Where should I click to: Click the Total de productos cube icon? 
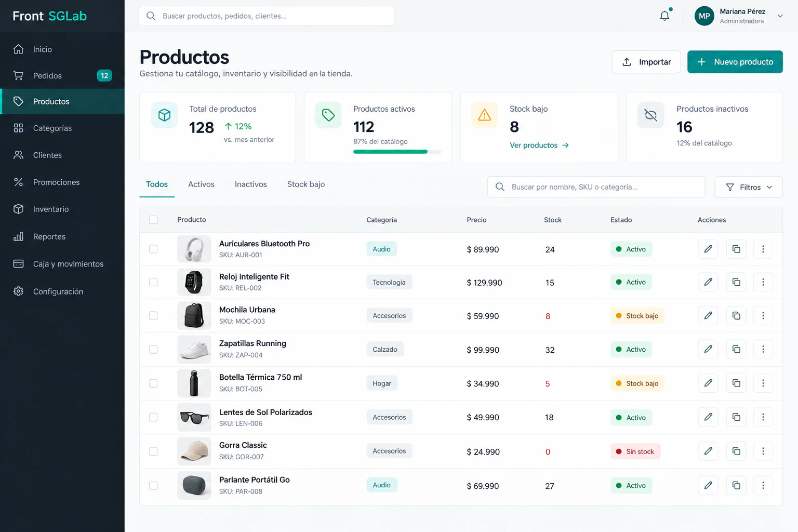point(164,115)
